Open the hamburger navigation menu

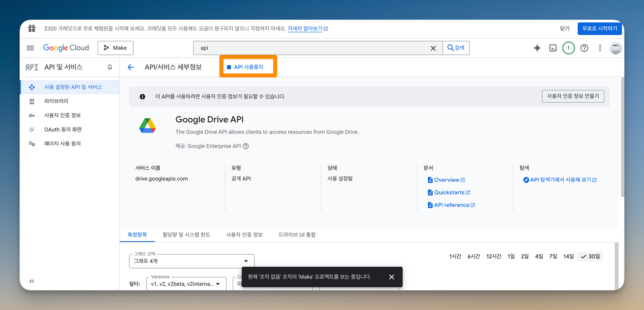coord(30,48)
